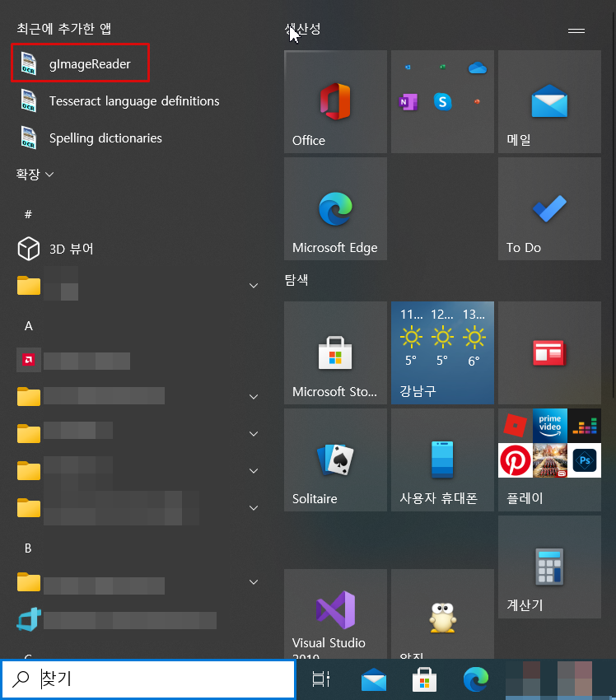The height and width of the screenshot is (700, 616).
Task: Open the OneNote icon in Office folder tile
Action: click(408, 102)
